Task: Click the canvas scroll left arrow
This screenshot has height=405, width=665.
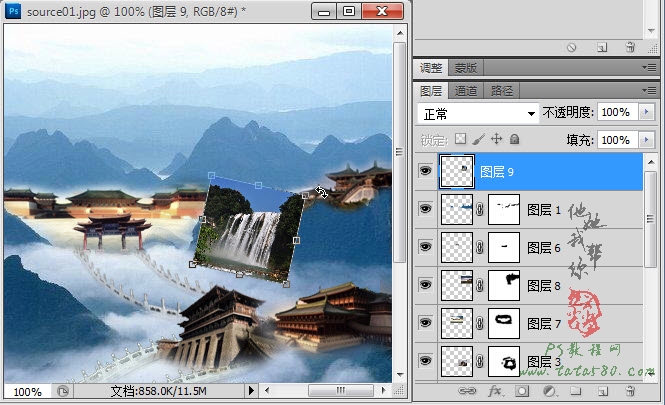Action: [x=267, y=390]
